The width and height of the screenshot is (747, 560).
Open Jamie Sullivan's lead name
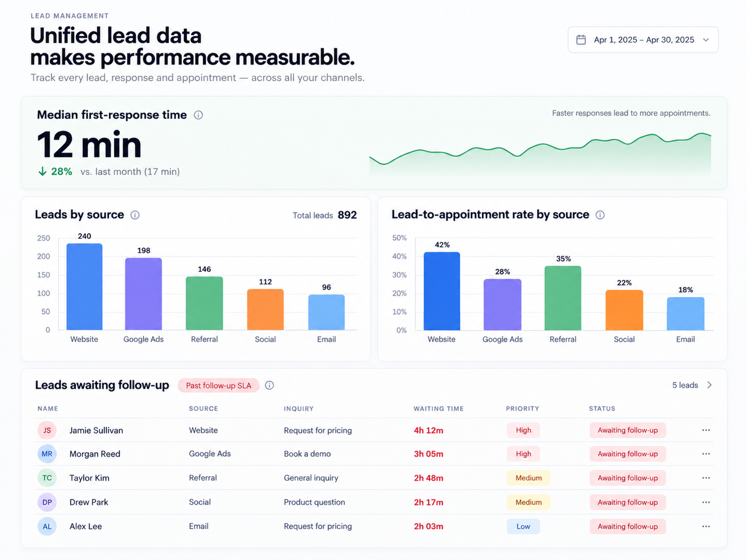point(96,430)
